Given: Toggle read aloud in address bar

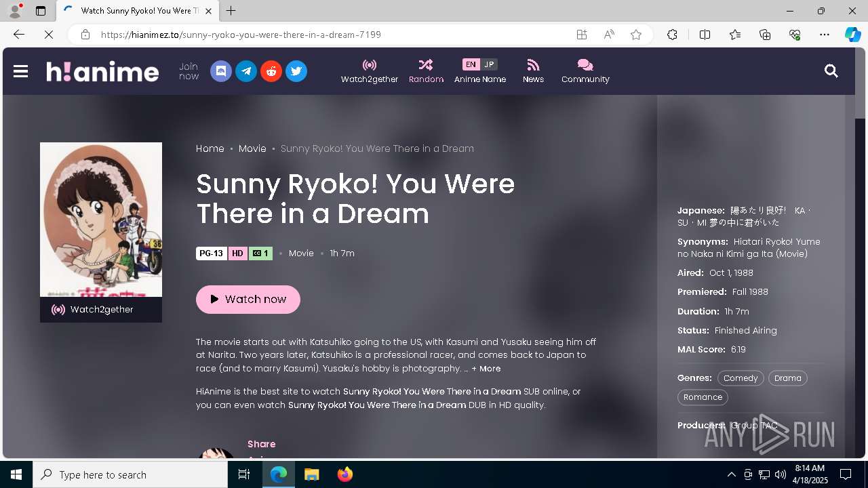Looking at the screenshot, I should 609,35.
